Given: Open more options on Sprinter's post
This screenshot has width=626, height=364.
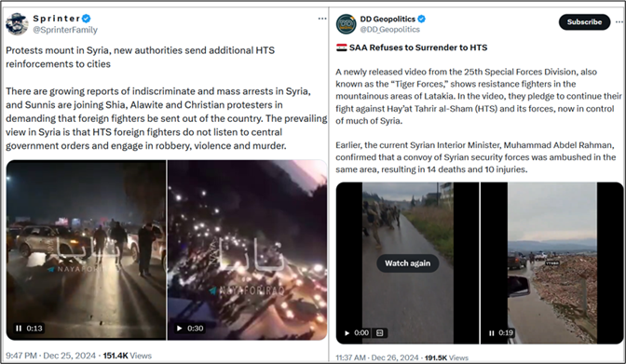Looking at the screenshot, I should pyautogui.click(x=322, y=19).
